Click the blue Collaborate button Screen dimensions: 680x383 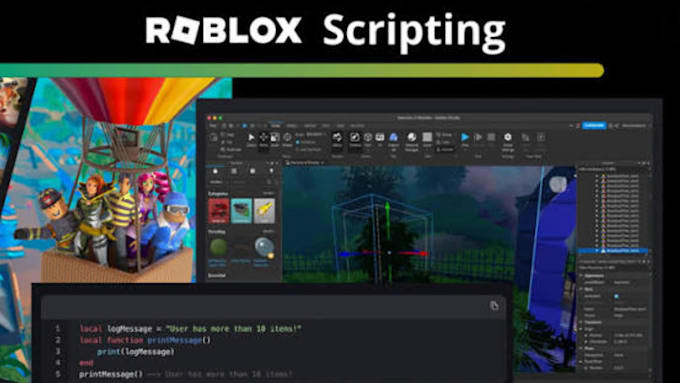click(594, 125)
